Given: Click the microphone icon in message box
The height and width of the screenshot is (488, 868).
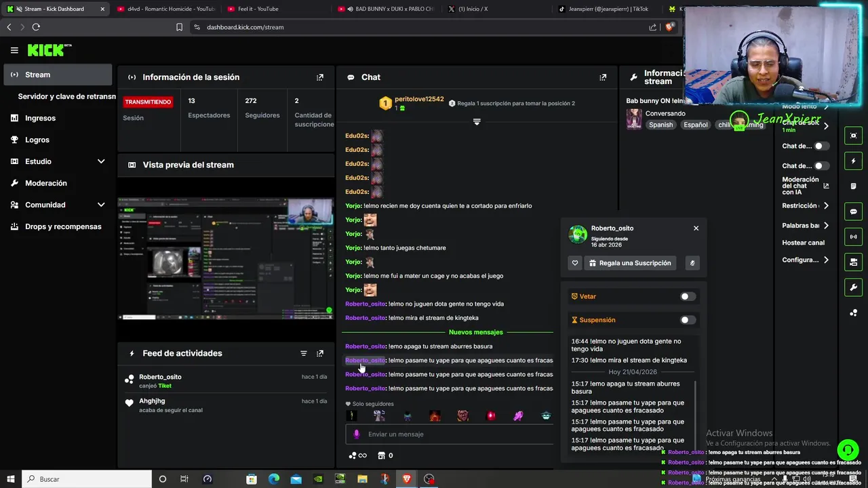Looking at the screenshot, I should pos(357,434).
